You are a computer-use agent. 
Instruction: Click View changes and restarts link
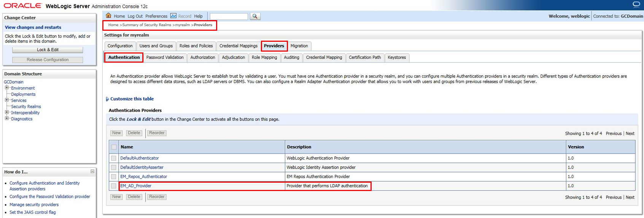tap(33, 27)
